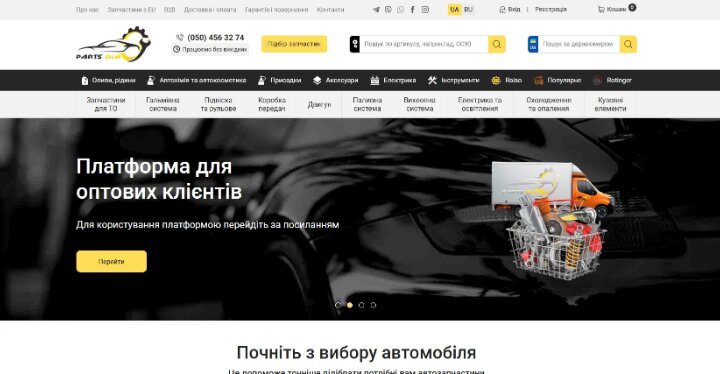Select the UA language option
The image size is (720, 374).
[455, 10]
